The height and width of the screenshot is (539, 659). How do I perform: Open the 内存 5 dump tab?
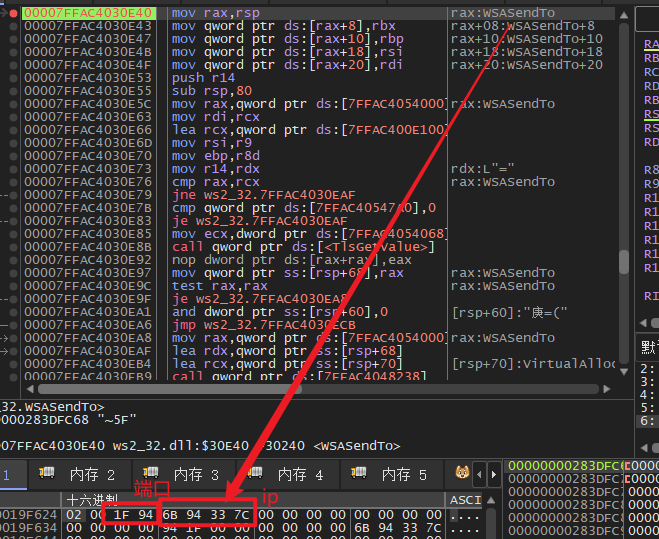coord(392,475)
